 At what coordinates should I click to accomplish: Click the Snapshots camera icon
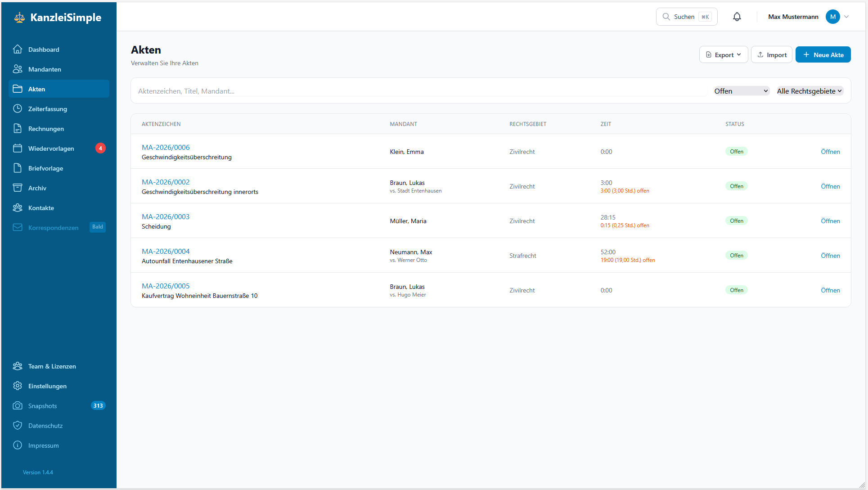(18, 405)
